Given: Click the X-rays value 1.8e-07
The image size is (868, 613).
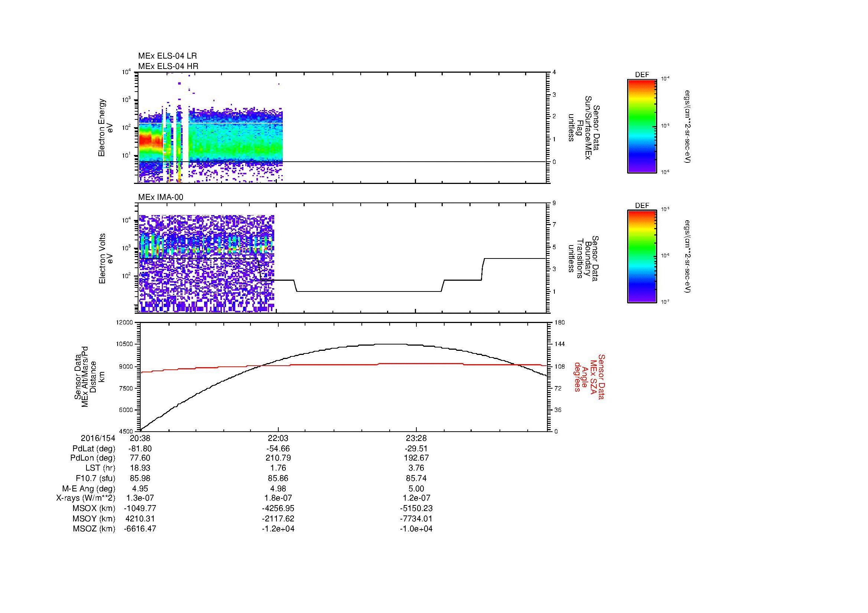Looking at the screenshot, I should pyautogui.click(x=278, y=498).
